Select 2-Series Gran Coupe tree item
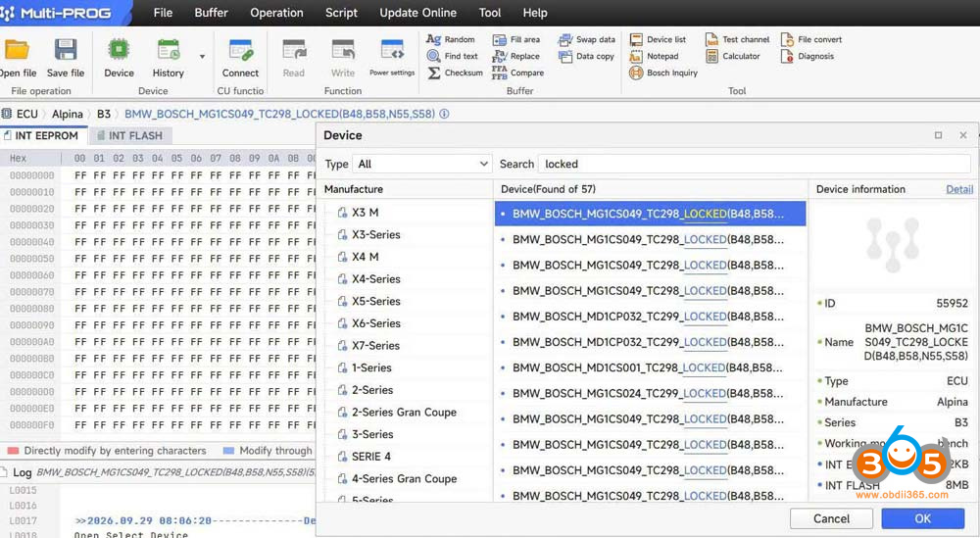This screenshot has width=980, height=538. (x=404, y=413)
